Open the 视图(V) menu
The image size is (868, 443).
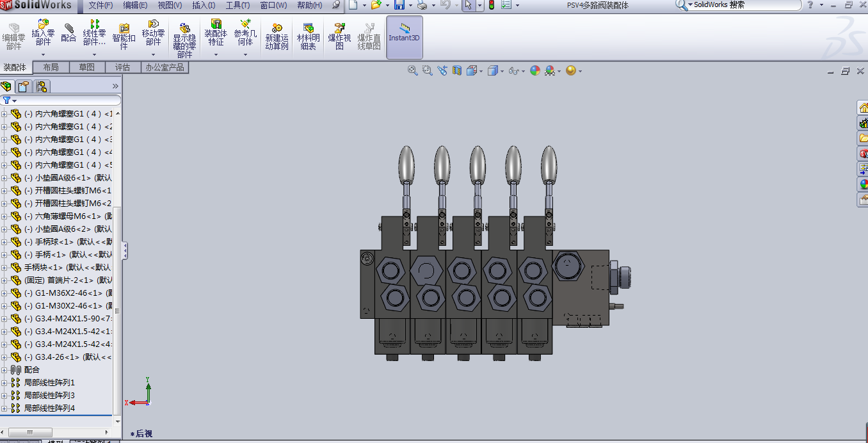[170, 5]
